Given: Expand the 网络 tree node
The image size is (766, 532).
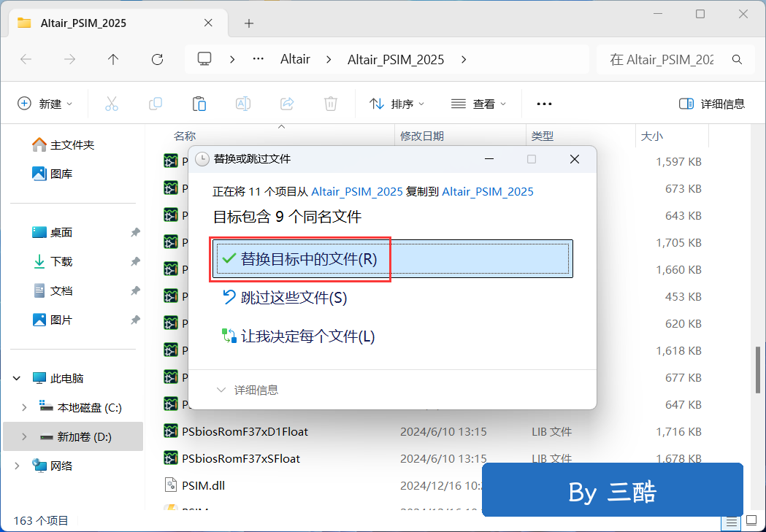Looking at the screenshot, I should click(17, 466).
